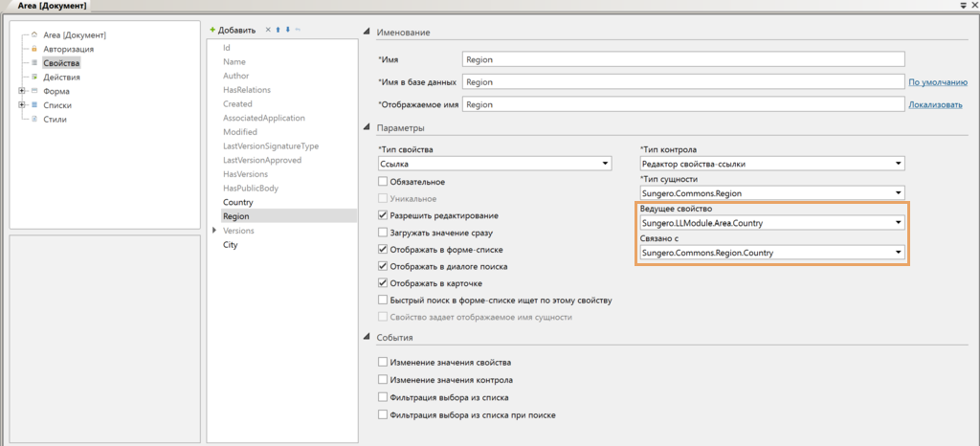The image size is (980, 446).
Task: Open the Тип сущности dropdown
Action: (898, 193)
